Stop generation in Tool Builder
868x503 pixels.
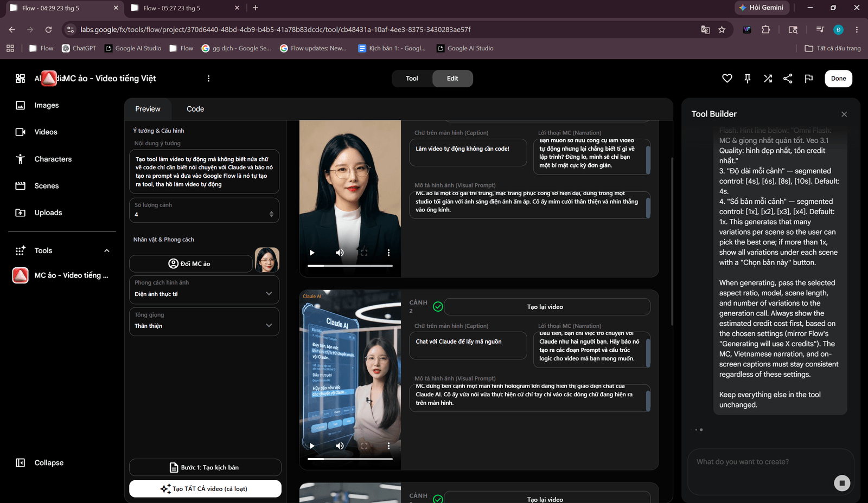pyautogui.click(x=842, y=483)
